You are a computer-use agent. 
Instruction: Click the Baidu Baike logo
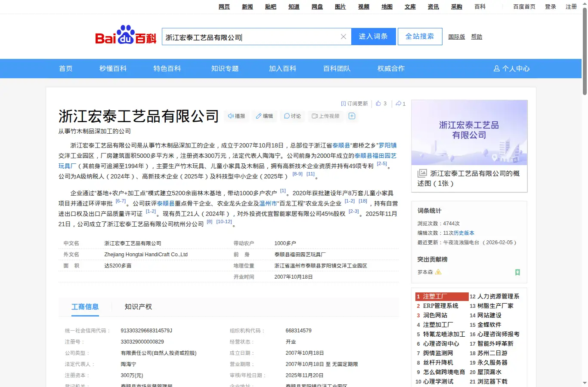click(x=126, y=35)
